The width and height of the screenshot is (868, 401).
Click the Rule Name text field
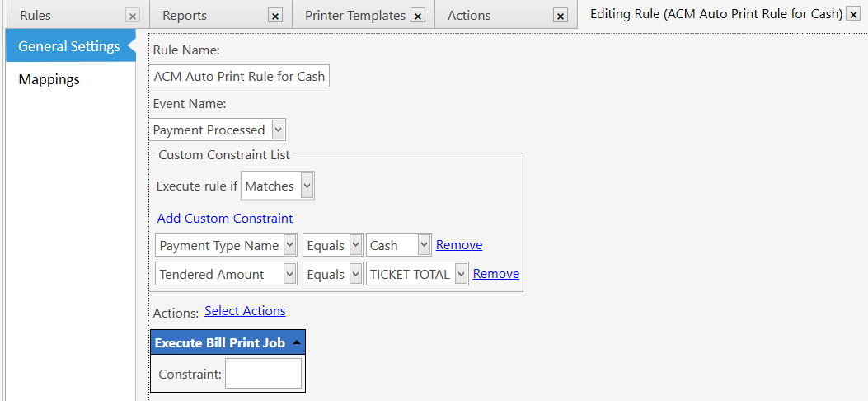(239, 77)
